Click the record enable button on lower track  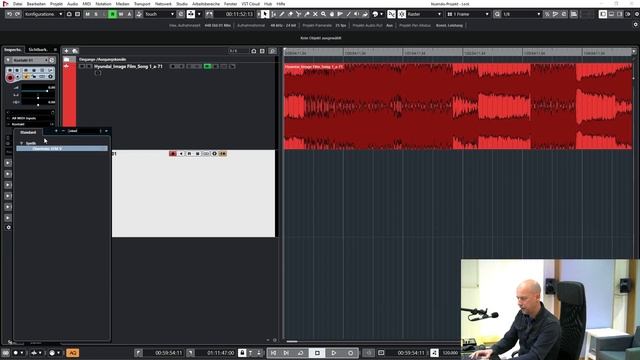[x=173, y=153]
